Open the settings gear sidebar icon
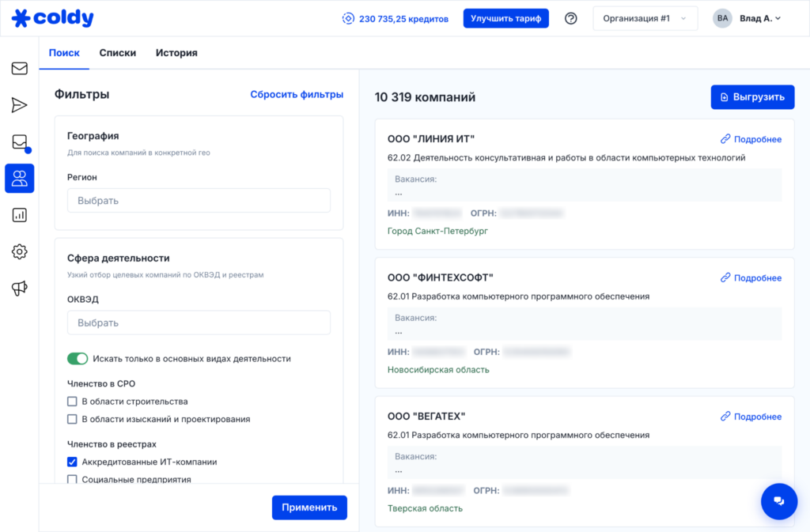The image size is (810, 532). 20,252
